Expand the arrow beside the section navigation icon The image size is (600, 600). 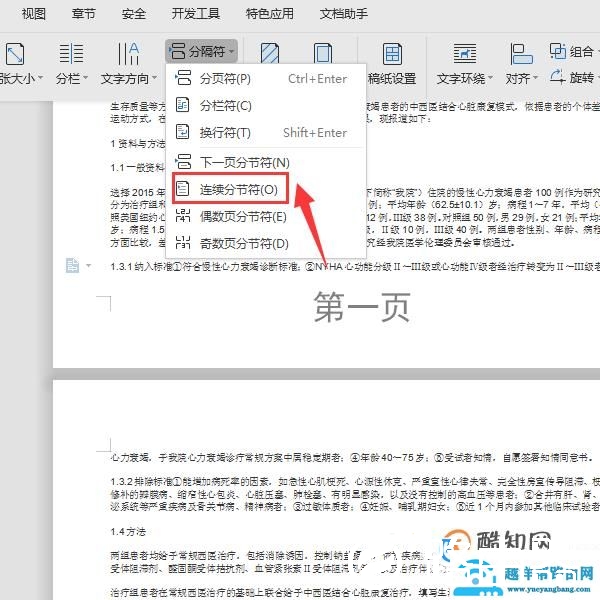point(88,266)
